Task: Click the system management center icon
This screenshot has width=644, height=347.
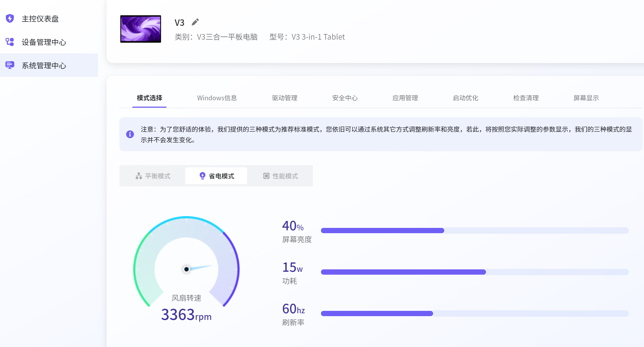Action: 10,65
